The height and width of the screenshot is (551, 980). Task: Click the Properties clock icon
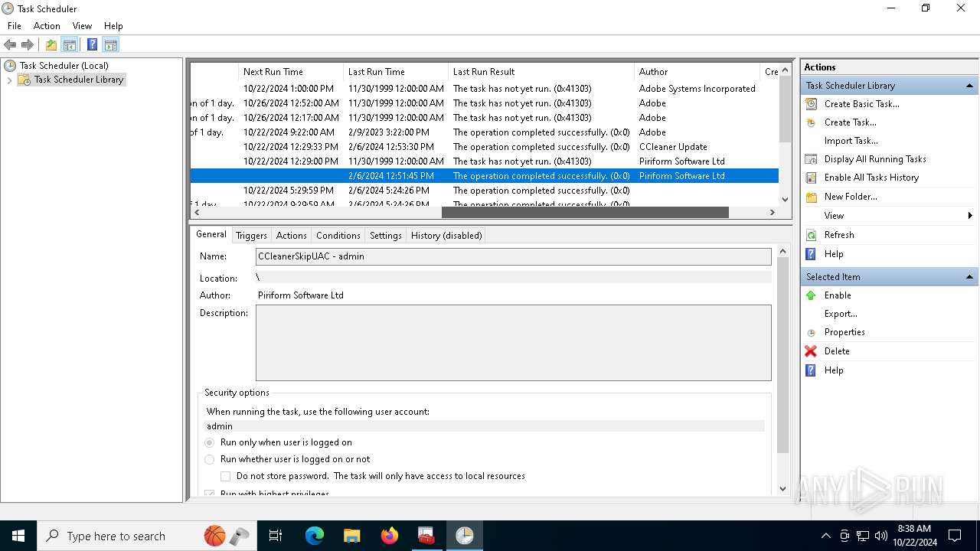[811, 333]
